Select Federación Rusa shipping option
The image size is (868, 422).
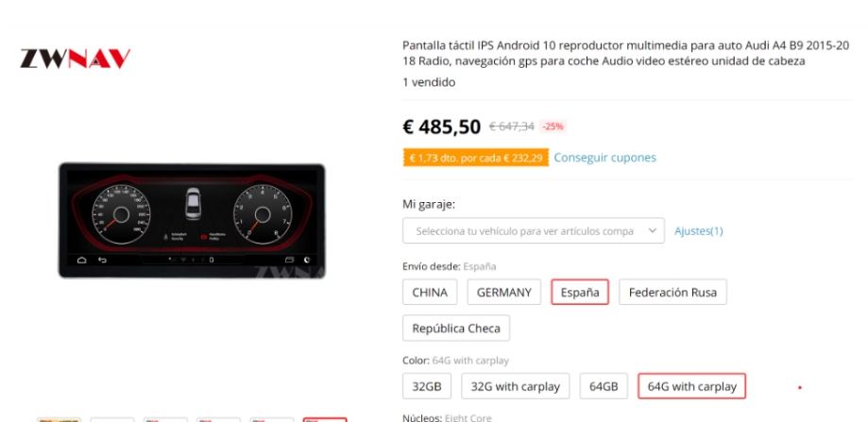[672, 292]
